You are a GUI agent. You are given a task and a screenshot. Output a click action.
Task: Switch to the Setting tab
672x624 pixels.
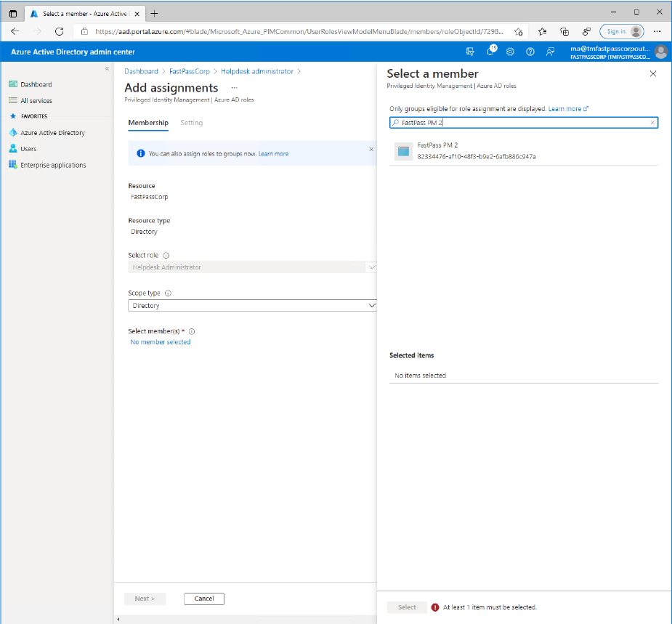[x=192, y=123]
